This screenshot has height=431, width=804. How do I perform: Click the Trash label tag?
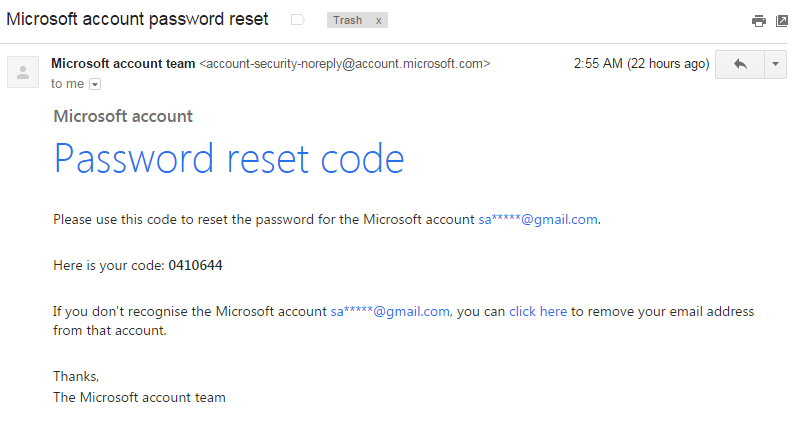348,21
